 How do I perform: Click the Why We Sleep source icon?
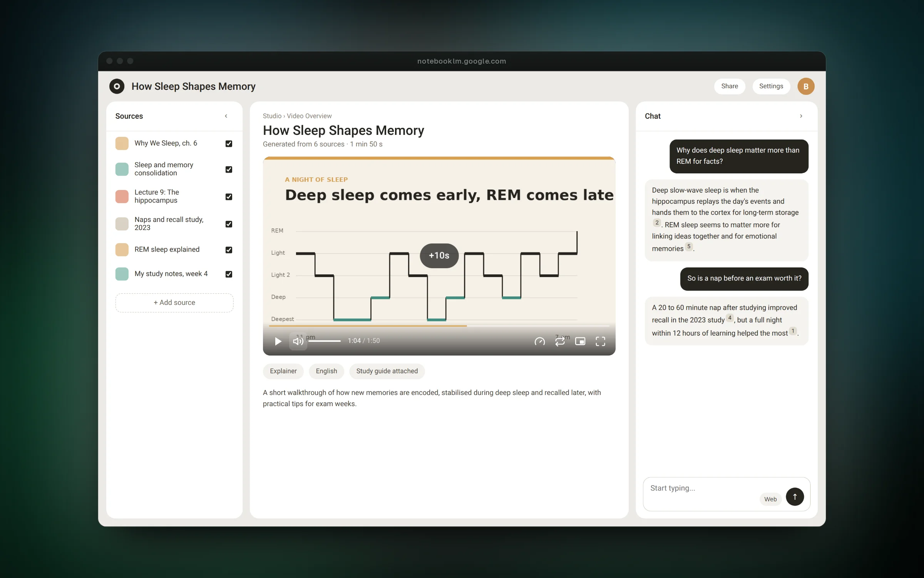tap(122, 143)
